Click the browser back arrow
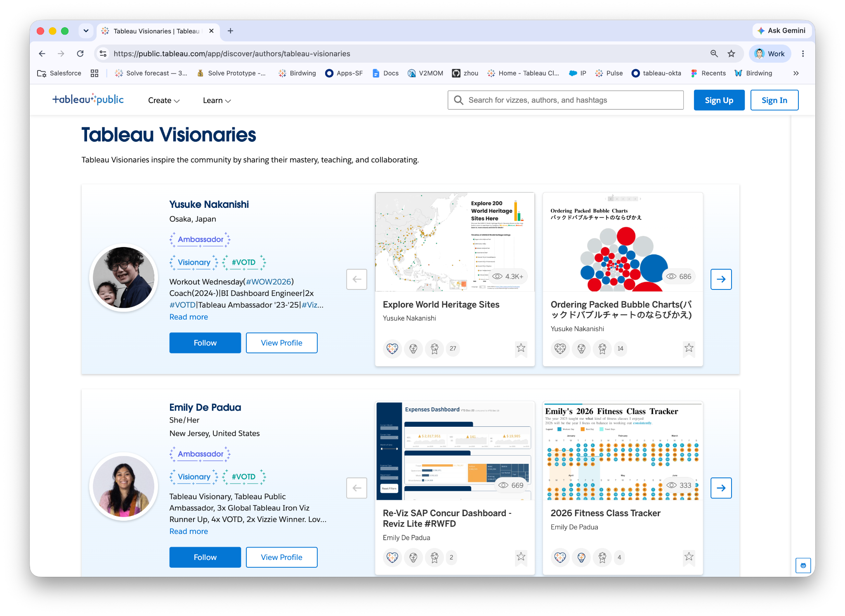This screenshot has width=845, height=616. pos(42,54)
